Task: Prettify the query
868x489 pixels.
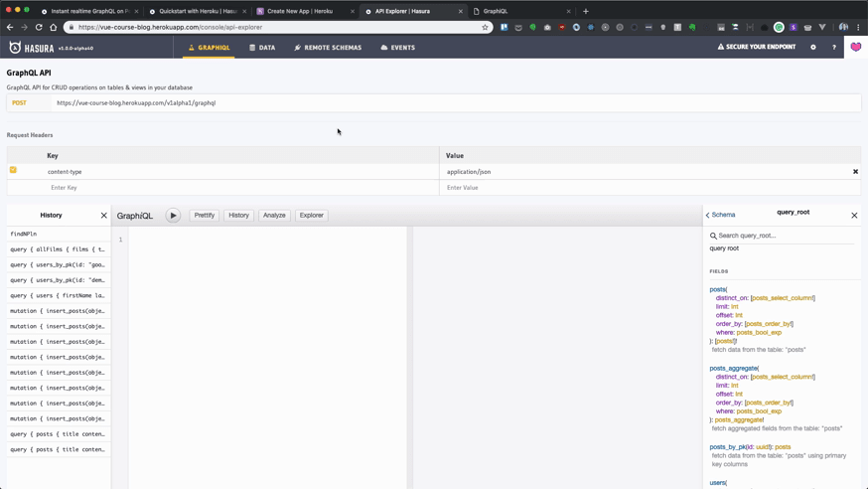Action: [x=205, y=216]
